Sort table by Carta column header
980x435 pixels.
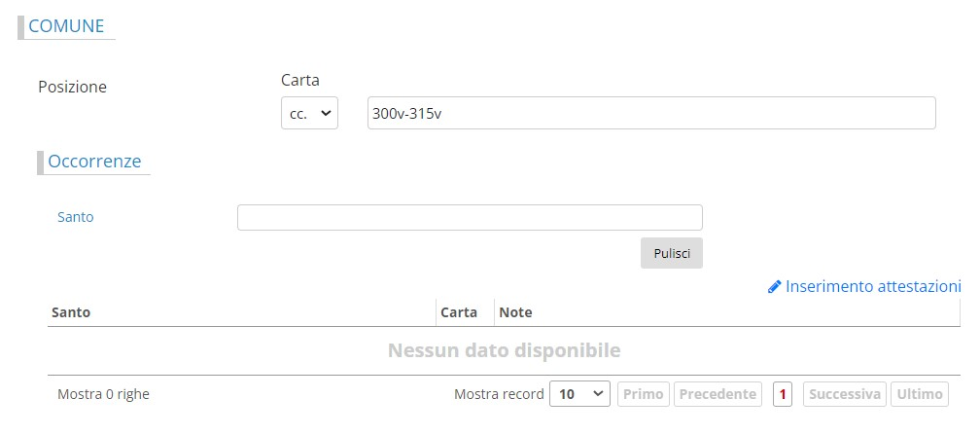click(459, 312)
